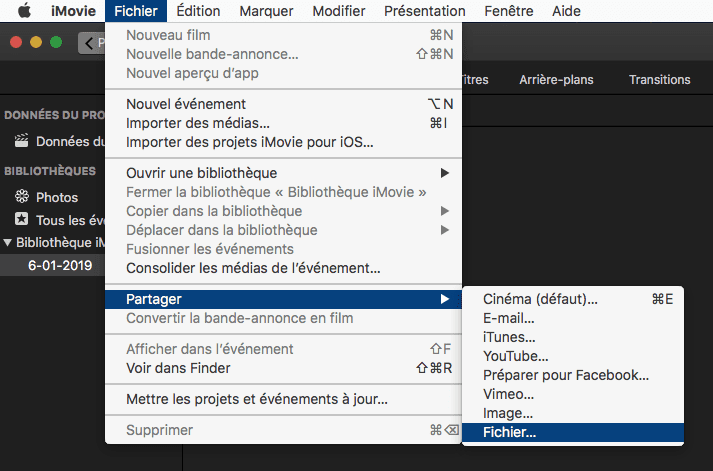This screenshot has height=471, width=713.
Task: Select Importer des médias… entry
Action: pos(283,123)
